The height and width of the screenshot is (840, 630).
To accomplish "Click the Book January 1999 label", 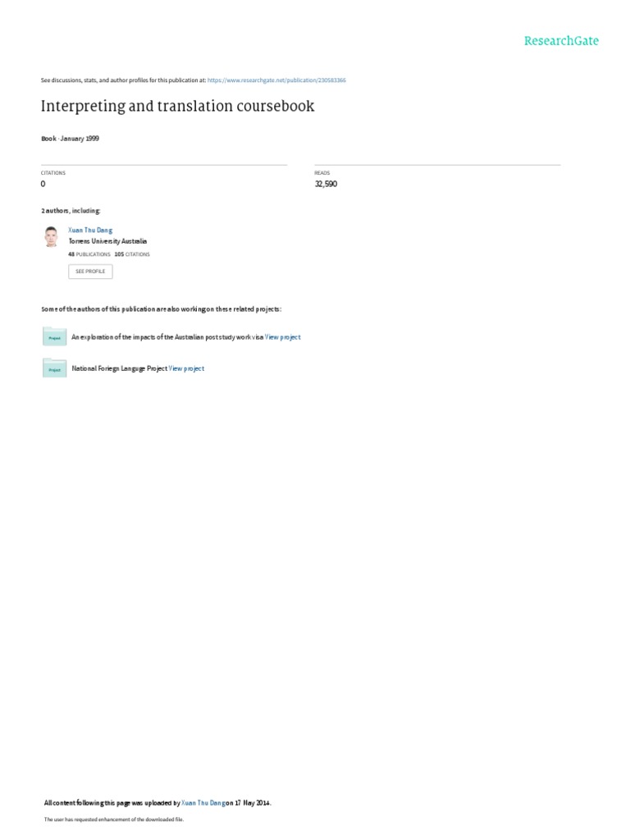I will 71,139.
